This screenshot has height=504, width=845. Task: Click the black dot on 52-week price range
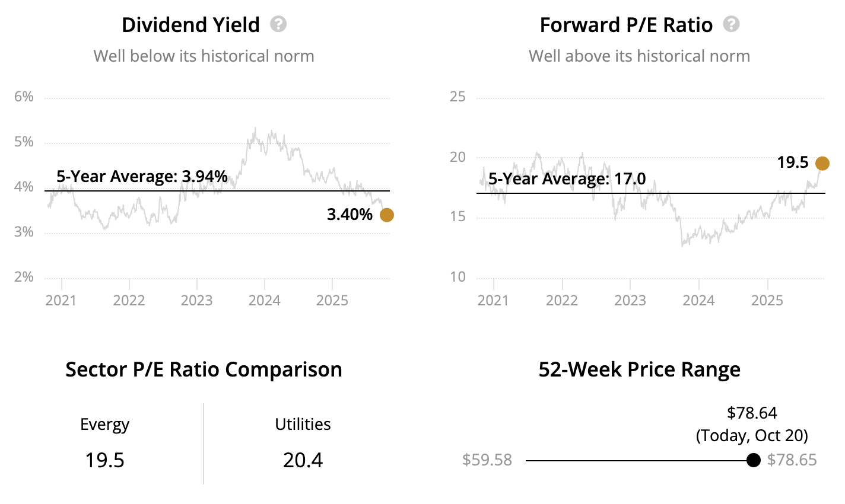point(753,460)
